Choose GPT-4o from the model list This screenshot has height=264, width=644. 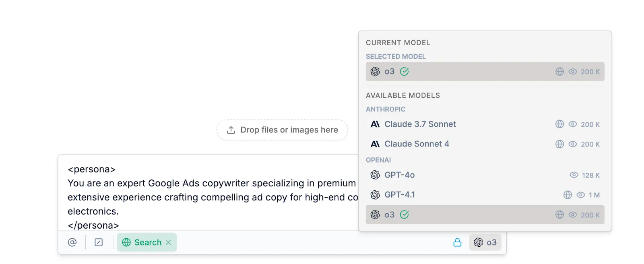tap(485, 175)
